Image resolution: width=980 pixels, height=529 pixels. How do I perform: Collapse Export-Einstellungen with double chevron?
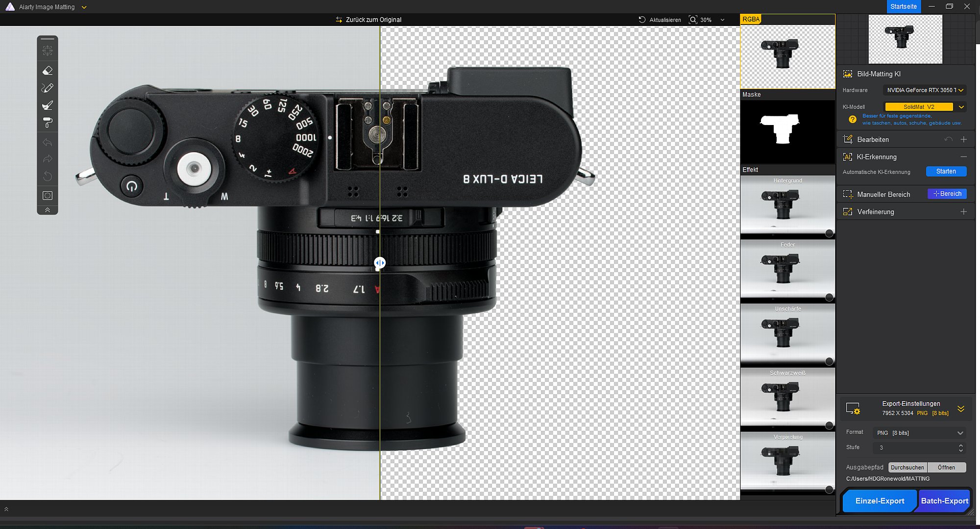coord(961,408)
